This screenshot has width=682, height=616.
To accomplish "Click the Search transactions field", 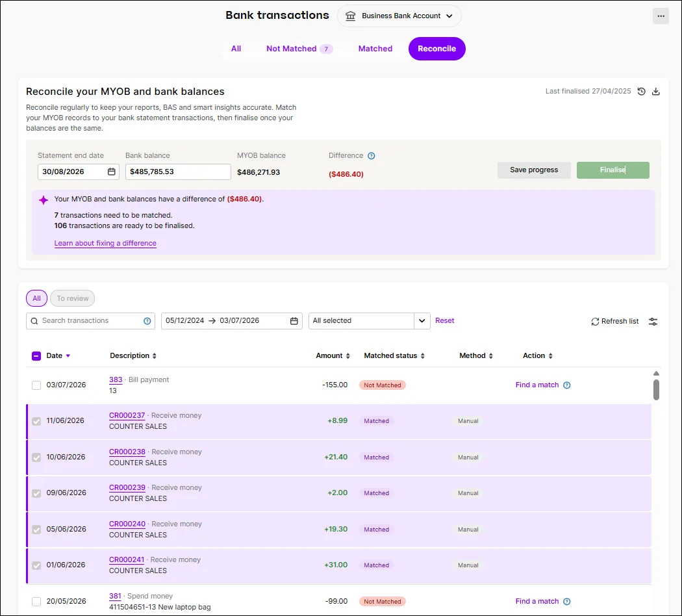I will [90, 321].
